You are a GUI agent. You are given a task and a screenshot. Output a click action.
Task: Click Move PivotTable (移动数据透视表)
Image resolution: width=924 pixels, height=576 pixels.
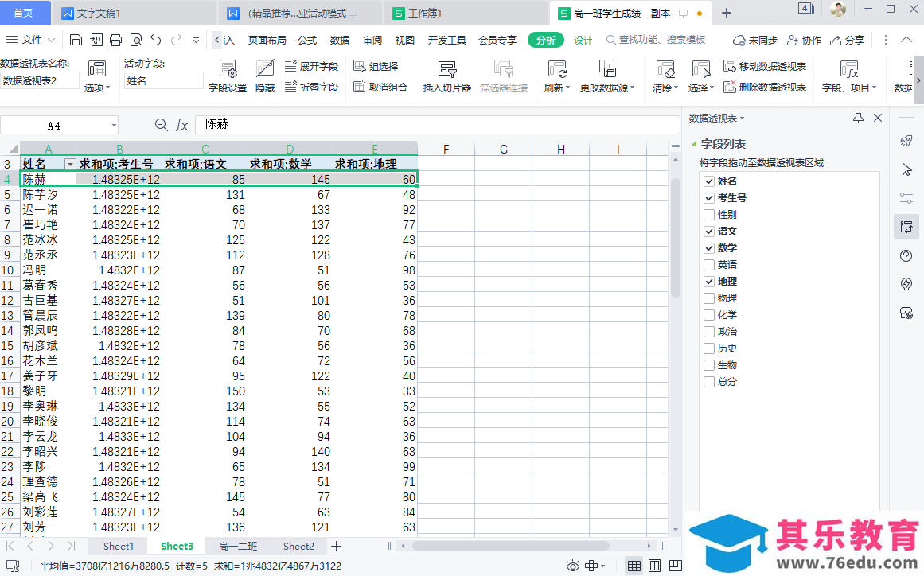[x=765, y=66]
